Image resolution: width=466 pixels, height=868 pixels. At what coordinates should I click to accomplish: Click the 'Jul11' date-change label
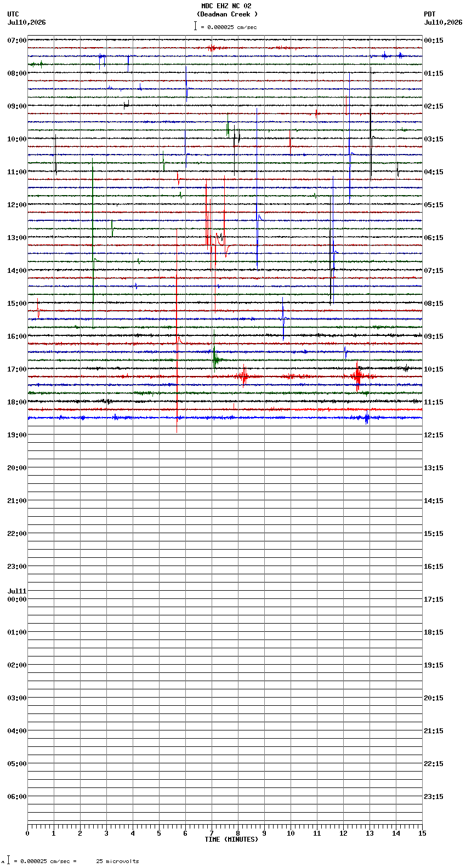tap(17, 591)
